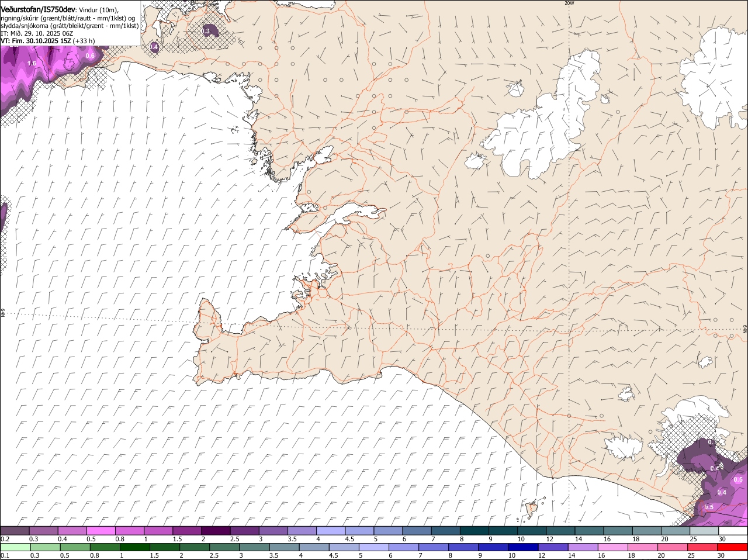Pick upper-row snow swatch starting at 6

tap(417, 531)
